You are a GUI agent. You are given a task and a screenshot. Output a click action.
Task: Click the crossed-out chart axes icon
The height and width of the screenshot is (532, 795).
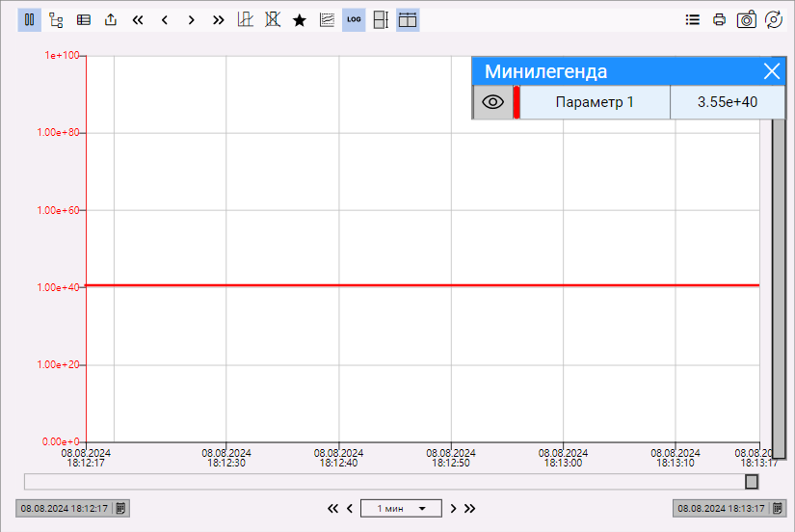point(273,19)
